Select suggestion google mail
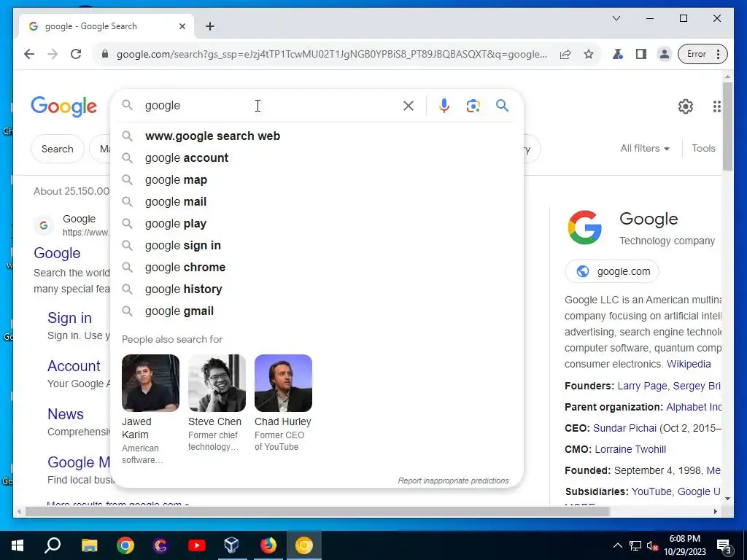This screenshot has height=560, width=747. coord(317,202)
